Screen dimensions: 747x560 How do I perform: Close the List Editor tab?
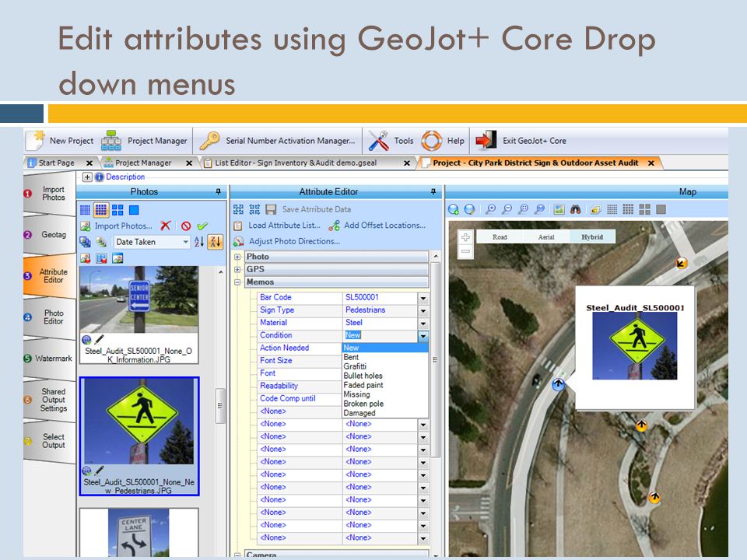407,163
